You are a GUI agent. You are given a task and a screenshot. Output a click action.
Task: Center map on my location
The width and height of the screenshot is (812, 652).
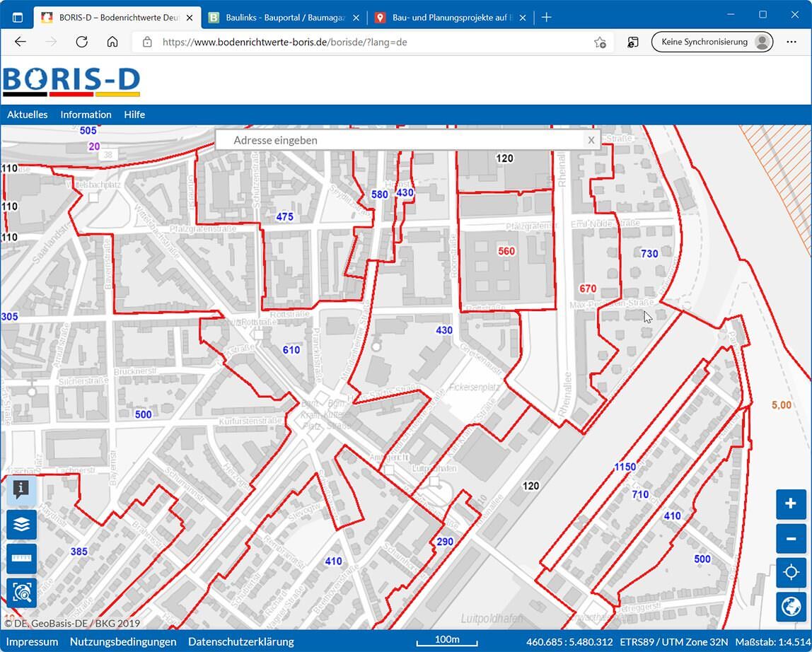pos(791,573)
